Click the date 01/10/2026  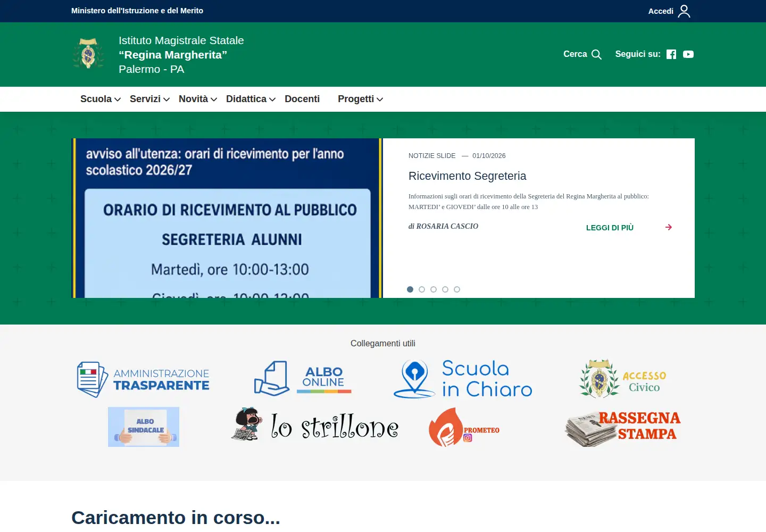pyautogui.click(x=489, y=156)
